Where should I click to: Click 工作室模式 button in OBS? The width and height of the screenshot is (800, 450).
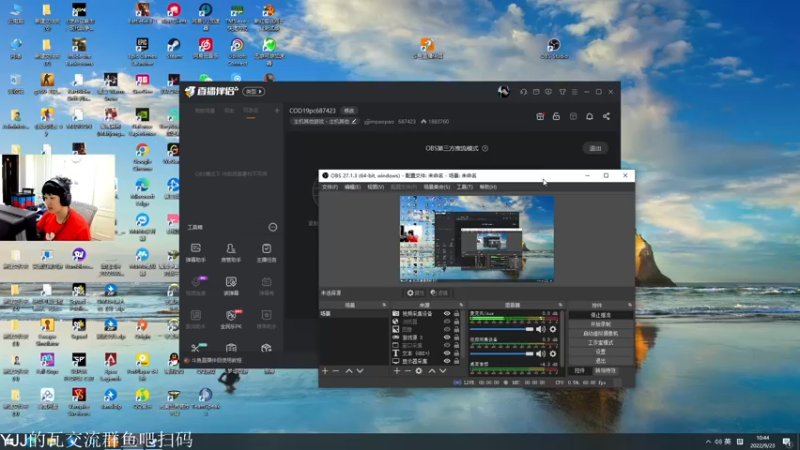point(601,342)
